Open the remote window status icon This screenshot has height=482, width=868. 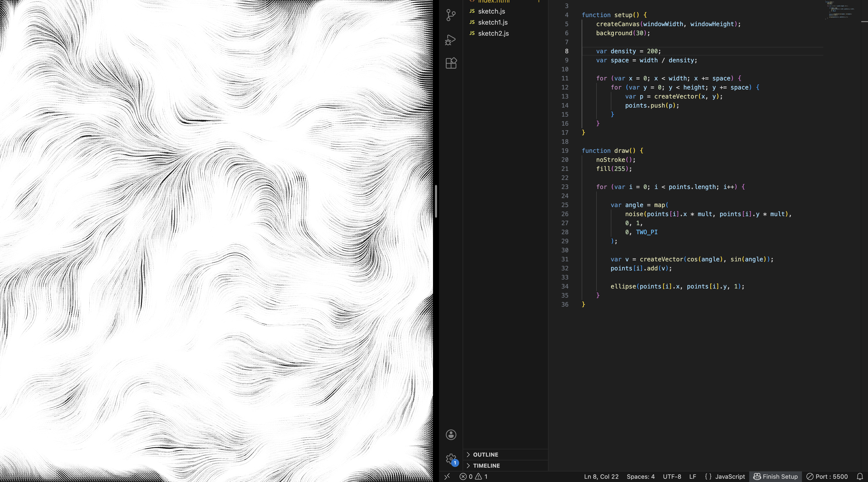[x=447, y=477]
